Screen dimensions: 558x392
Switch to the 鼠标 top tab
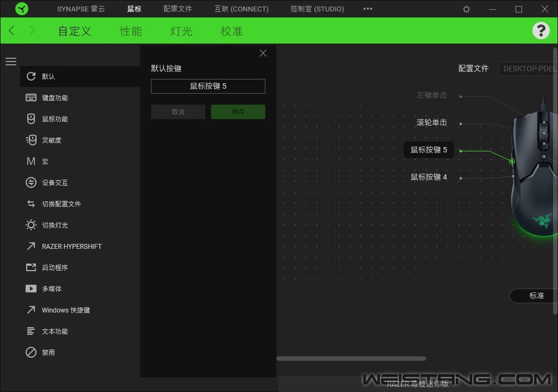(x=134, y=9)
